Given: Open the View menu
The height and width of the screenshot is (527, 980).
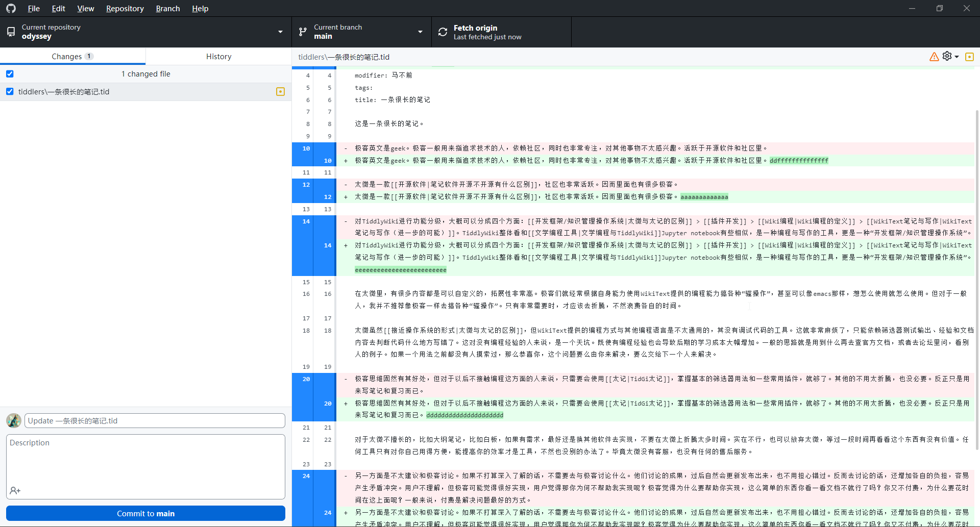Looking at the screenshot, I should (x=85, y=8).
